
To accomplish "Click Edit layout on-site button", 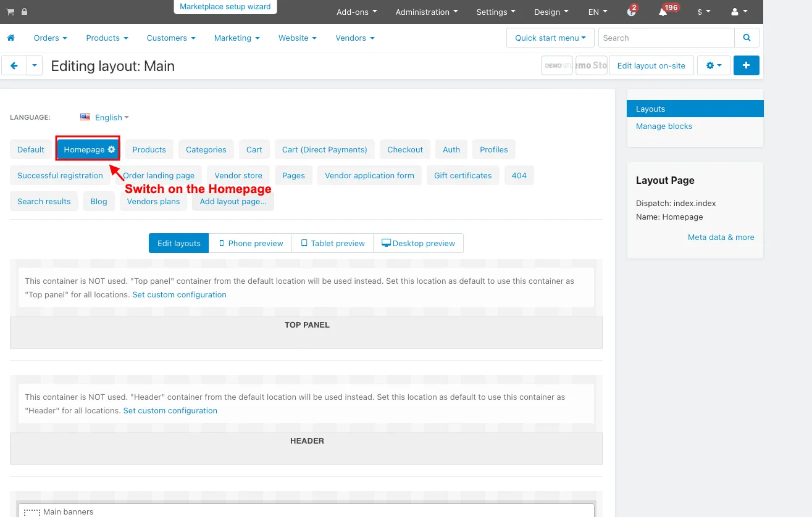I will click(651, 65).
